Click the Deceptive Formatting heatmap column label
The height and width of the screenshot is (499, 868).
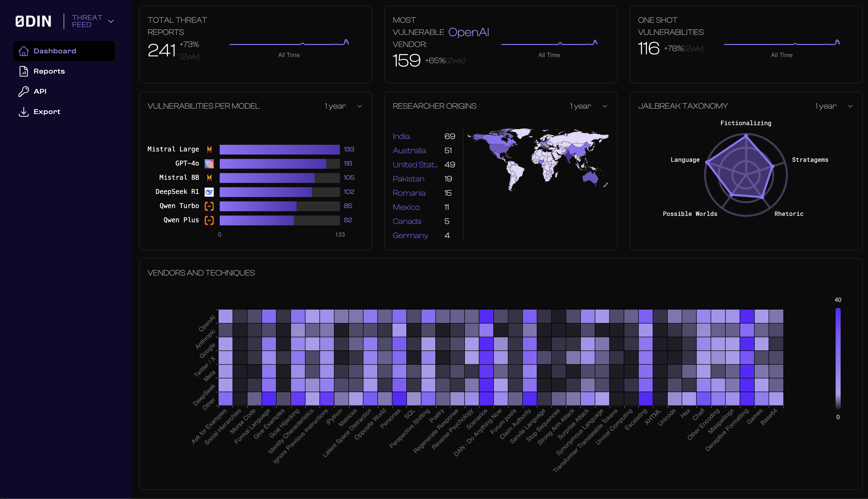[x=727, y=430]
